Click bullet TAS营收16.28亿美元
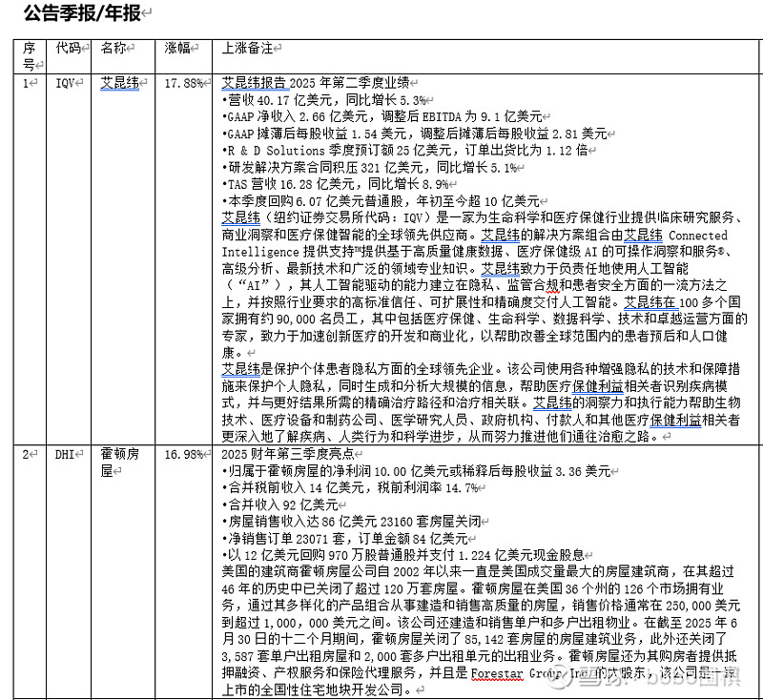Screen dimensions: 763x700 tap(336, 184)
